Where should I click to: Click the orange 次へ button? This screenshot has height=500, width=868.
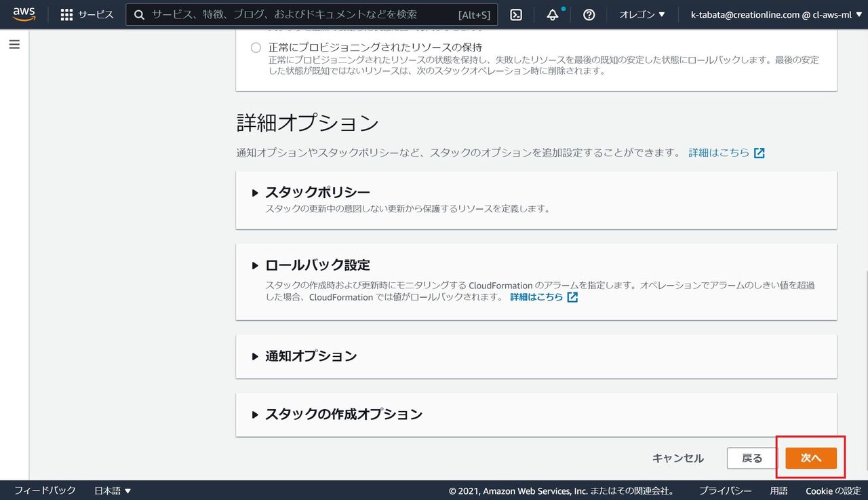[811, 459]
